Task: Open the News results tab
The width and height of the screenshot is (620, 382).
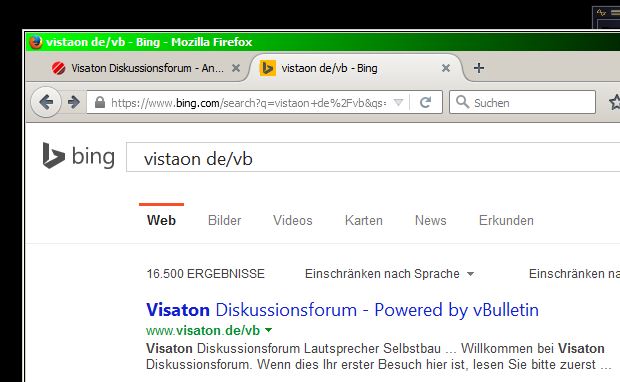Action: tap(431, 220)
